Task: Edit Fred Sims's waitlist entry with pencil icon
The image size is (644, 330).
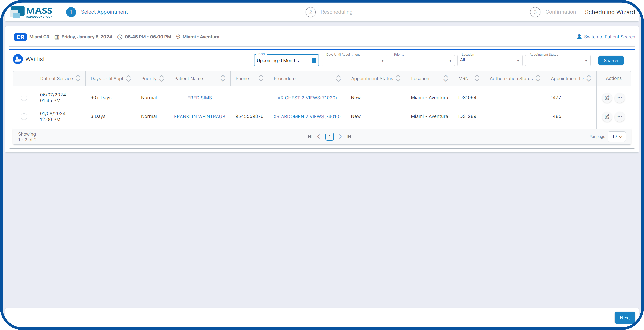Action: [x=607, y=98]
